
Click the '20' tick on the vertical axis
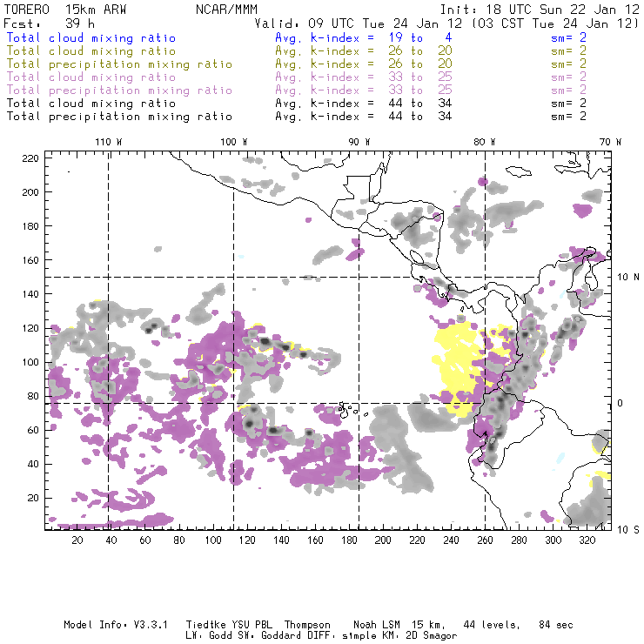click(x=33, y=498)
